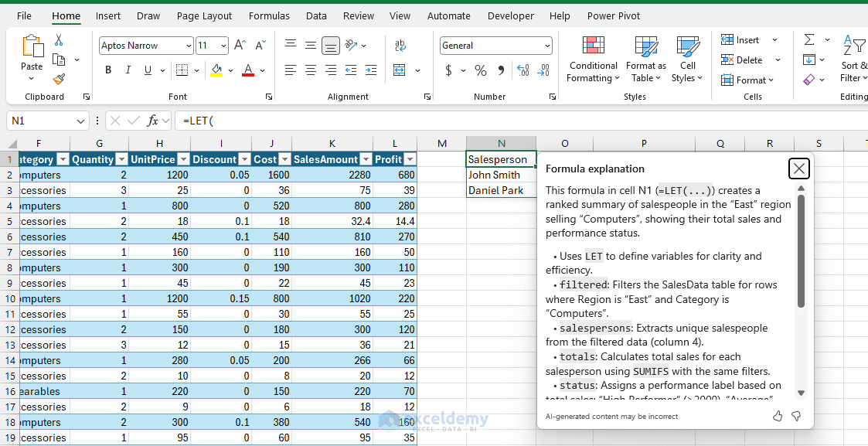Toggle Center alignment

tap(311, 70)
